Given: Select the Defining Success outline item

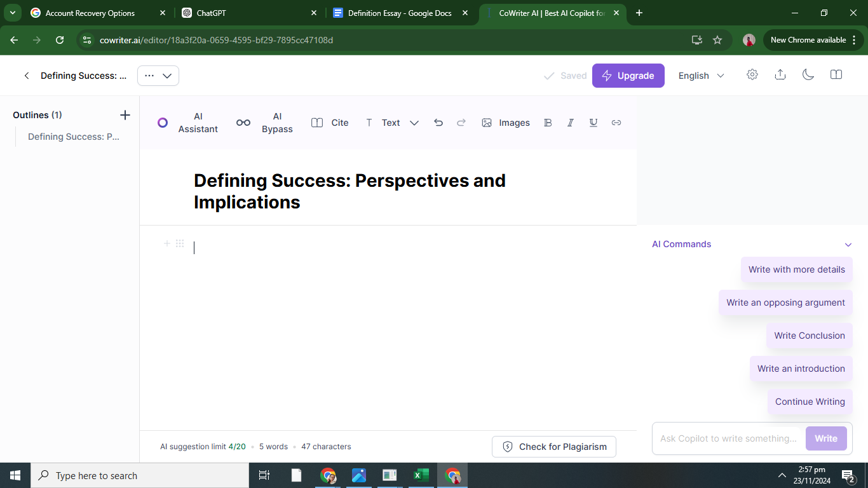Looking at the screenshot, I should tap(74, 137).
